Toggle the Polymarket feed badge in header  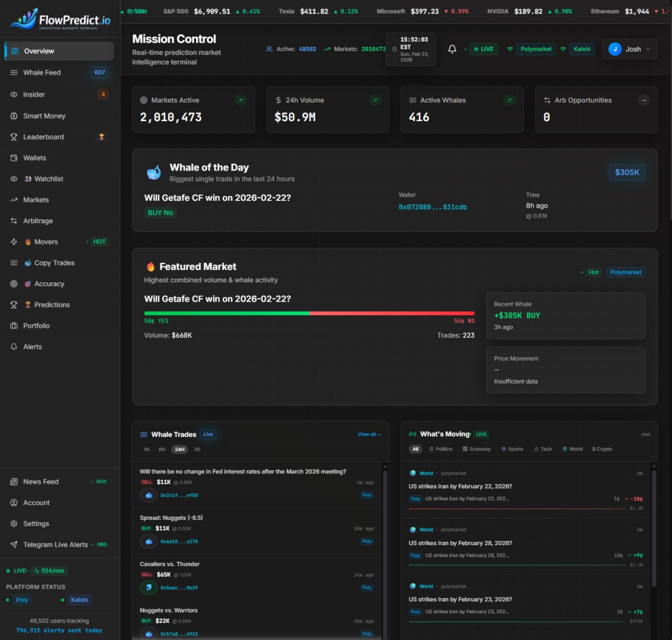pos(535,49)
